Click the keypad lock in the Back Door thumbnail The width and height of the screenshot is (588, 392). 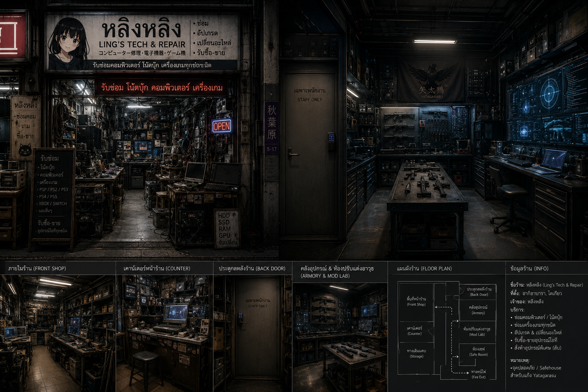click(x=240, y=317)
